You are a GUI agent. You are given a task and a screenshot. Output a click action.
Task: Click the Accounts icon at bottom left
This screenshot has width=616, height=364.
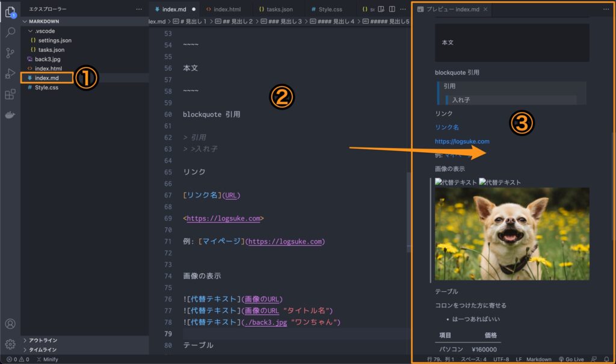click(x=10, y=324)
